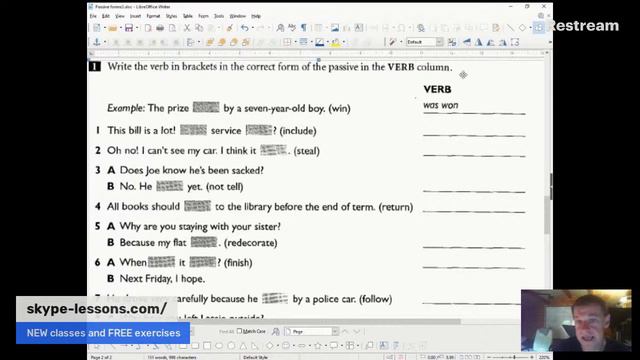Click the answer line for question 1
The image size is (640, 360).
tap(474, 134)
